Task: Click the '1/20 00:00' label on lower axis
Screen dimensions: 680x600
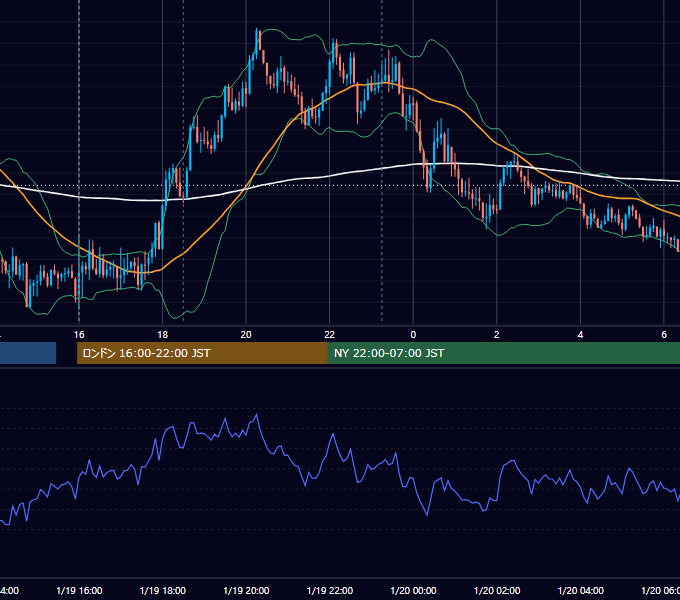Action: [x=414, y=591]
